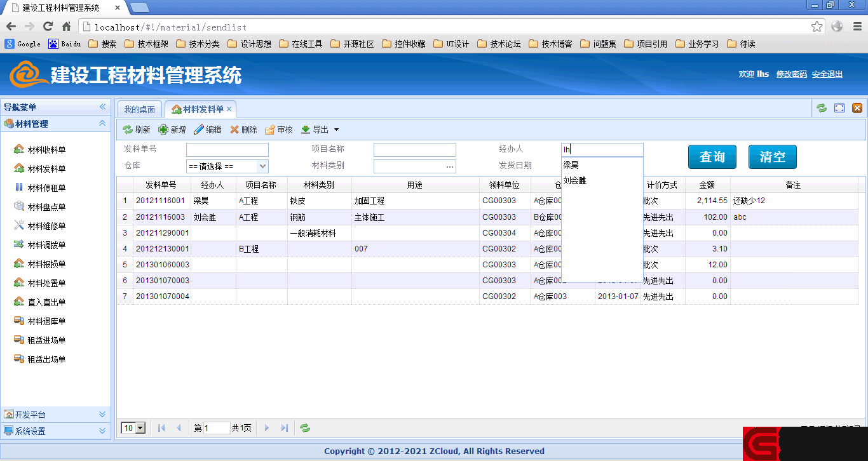
Task: Select row with 发料单号 201211290001
Action: [x=487, y=233]
